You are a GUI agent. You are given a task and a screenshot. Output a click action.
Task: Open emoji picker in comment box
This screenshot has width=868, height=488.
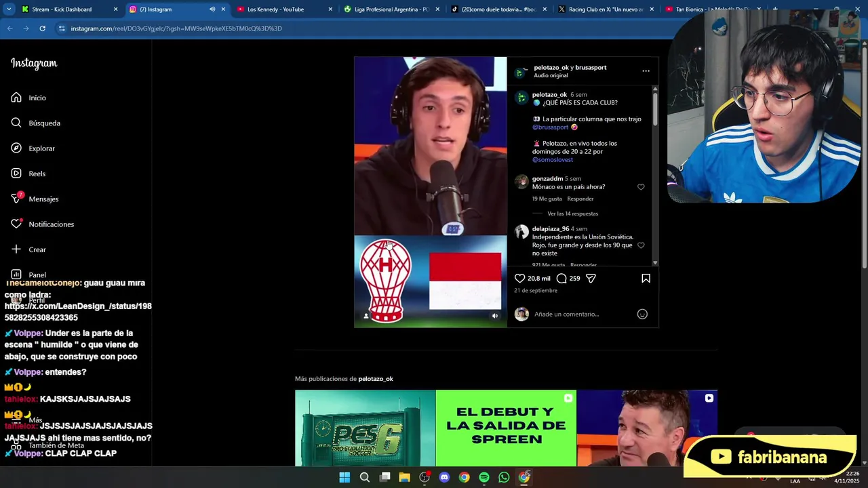tap(642, 314)
